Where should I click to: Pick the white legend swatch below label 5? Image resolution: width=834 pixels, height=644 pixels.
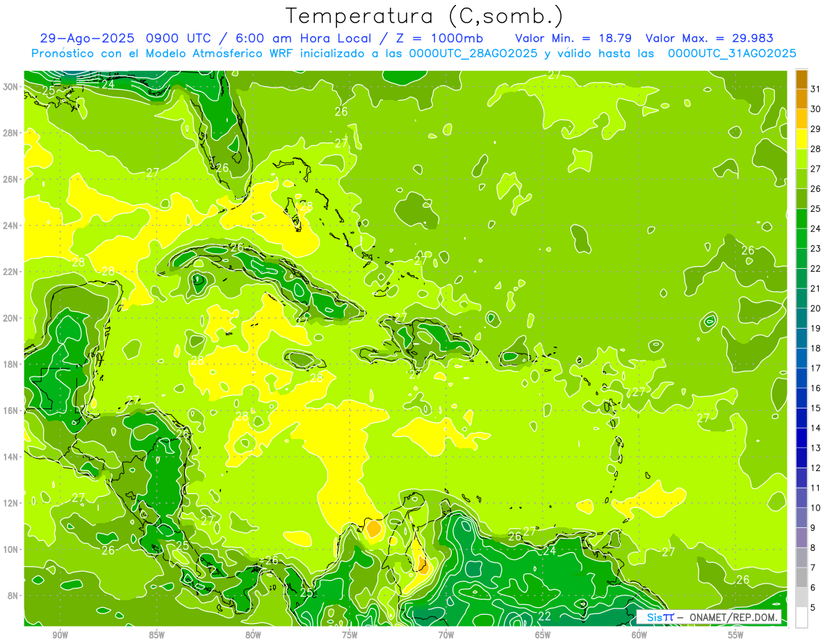pos(801,617)
